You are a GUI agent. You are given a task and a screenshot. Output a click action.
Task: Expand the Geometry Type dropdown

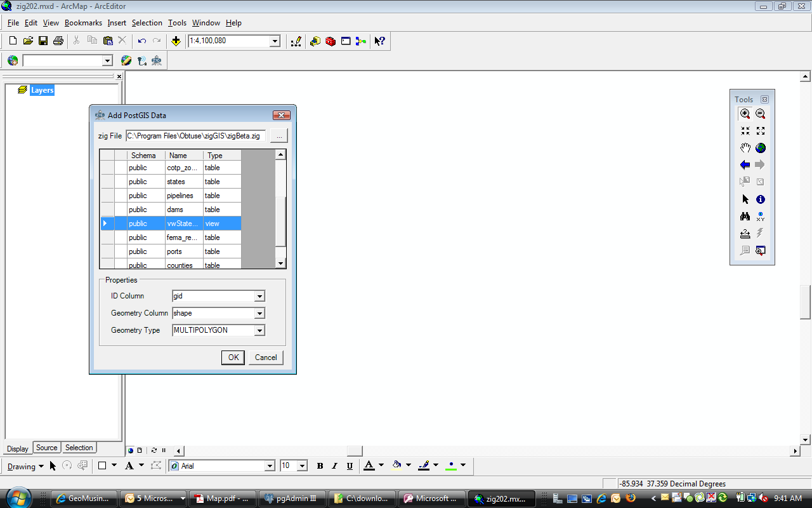point(259,331)
